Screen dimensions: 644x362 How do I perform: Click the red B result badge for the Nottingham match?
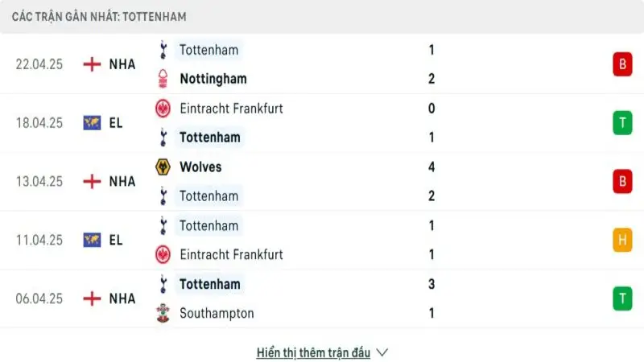tap(621, 64)
